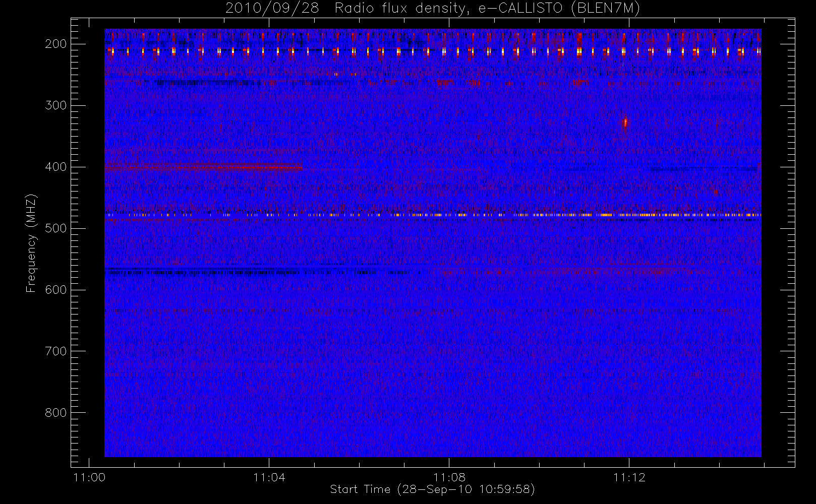Image resolution: width=816 pixels, height=504 pixels.
Task: Click the plot title mentioning e-CALLISTO (BLEN7M)
Action: 433,9
